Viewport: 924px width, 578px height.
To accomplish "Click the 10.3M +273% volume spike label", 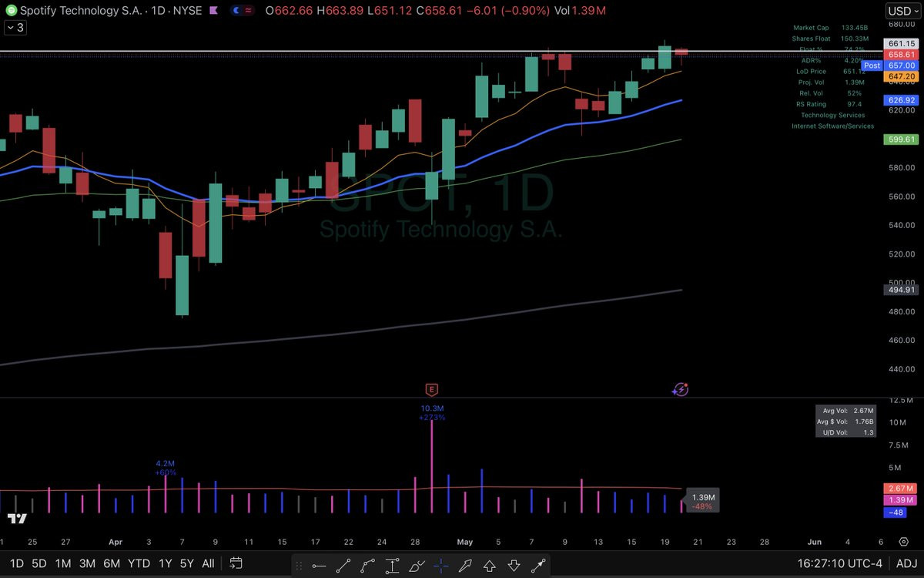I will tap(432, 412).
